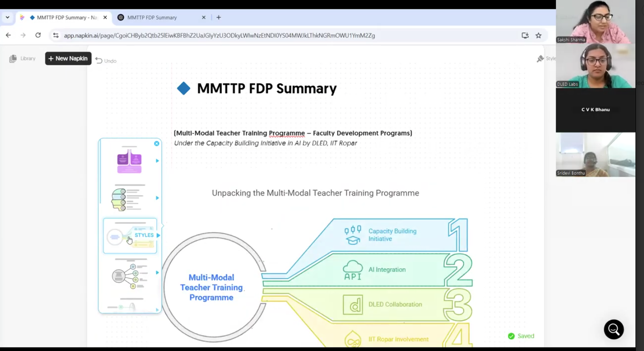Select the purple funnel diagram thumbnail
The image size is (644, 351).
tap(129, 160)
